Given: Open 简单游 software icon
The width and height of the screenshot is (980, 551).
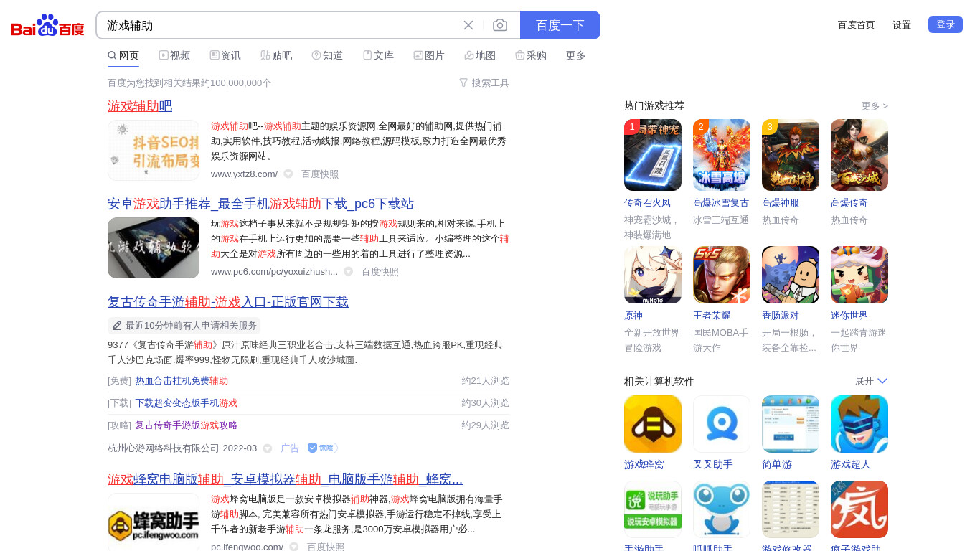Looking at the screenshot, I should point(791,424).
